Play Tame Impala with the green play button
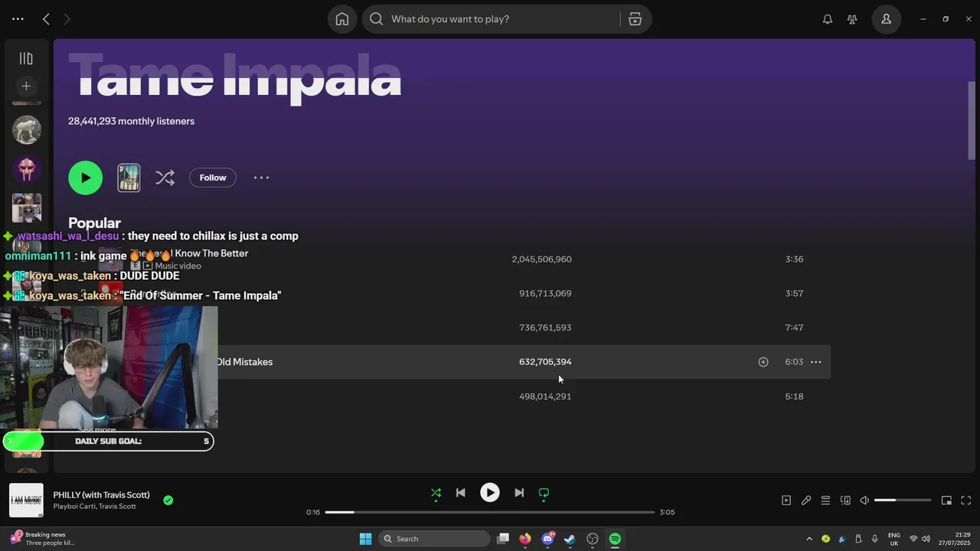 pyautogui.click(x=85, y=178)
